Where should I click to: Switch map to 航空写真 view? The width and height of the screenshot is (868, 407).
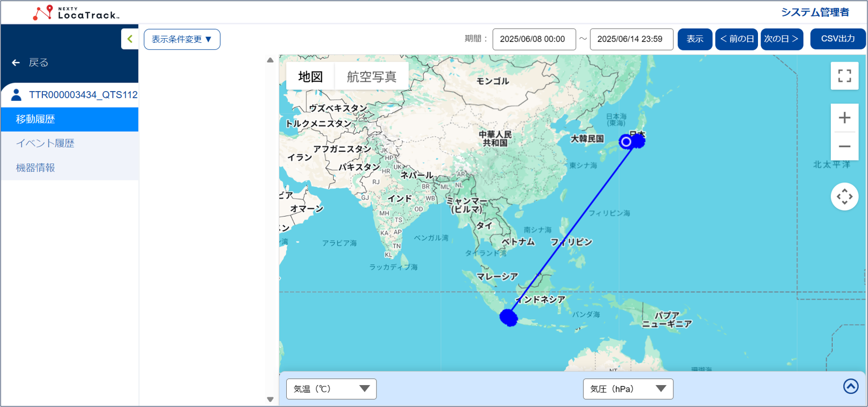click(371, 77)
